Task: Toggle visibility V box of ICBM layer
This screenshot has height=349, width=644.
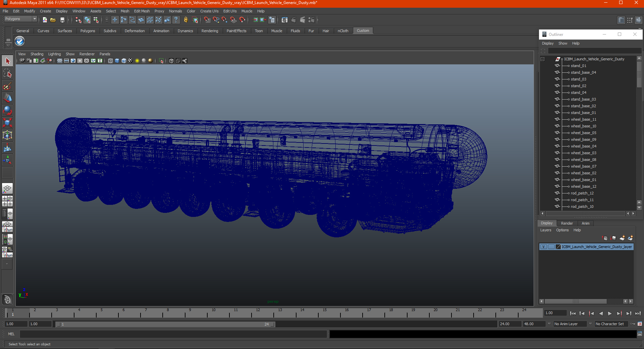Action: pyautogui.click(x=543, y=247)
